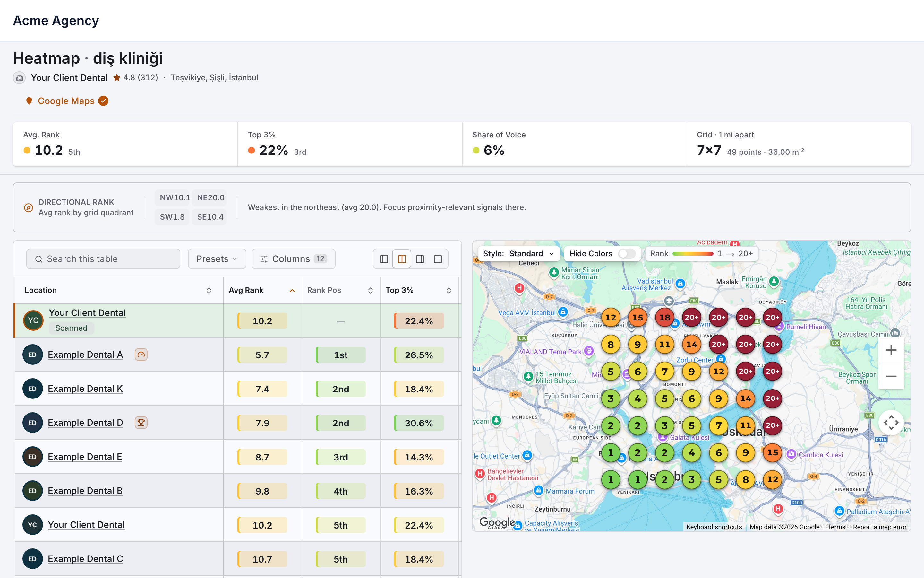
Task: Click Report a map error link
Action: click(880, 527)
